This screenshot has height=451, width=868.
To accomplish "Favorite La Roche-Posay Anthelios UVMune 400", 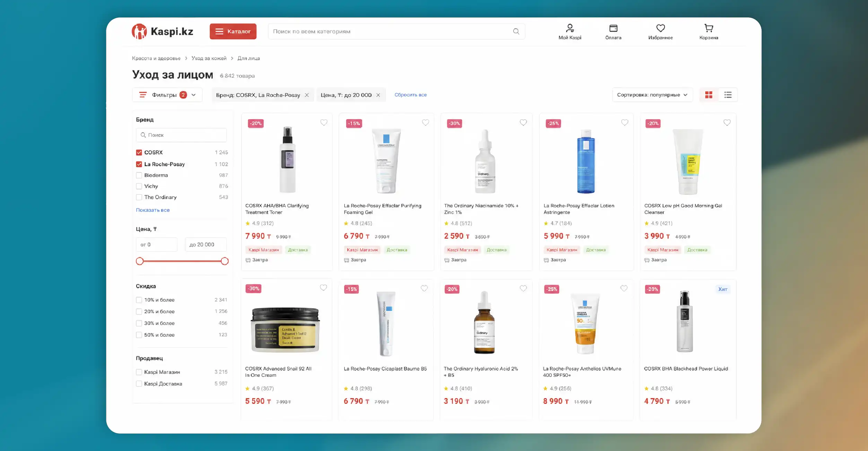I will 624,288.
